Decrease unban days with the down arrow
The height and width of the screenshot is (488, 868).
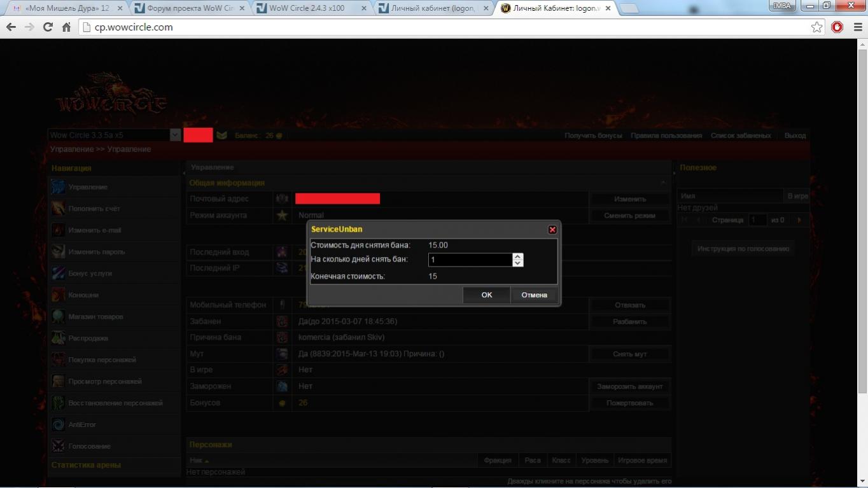point(518,263)
